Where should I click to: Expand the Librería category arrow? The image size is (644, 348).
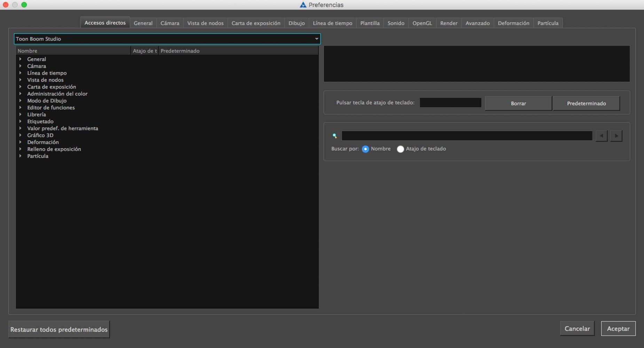tap(21, 114)
